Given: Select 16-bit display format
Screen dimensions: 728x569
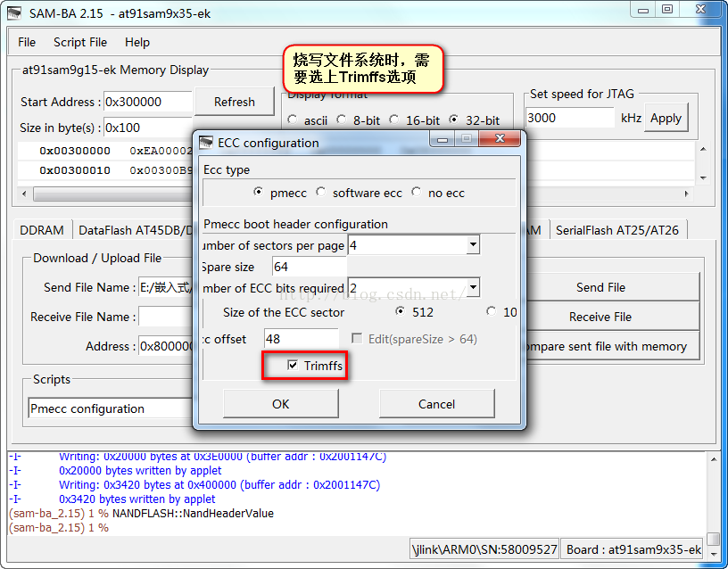Looking at the screenshot, I should [394, 120].
